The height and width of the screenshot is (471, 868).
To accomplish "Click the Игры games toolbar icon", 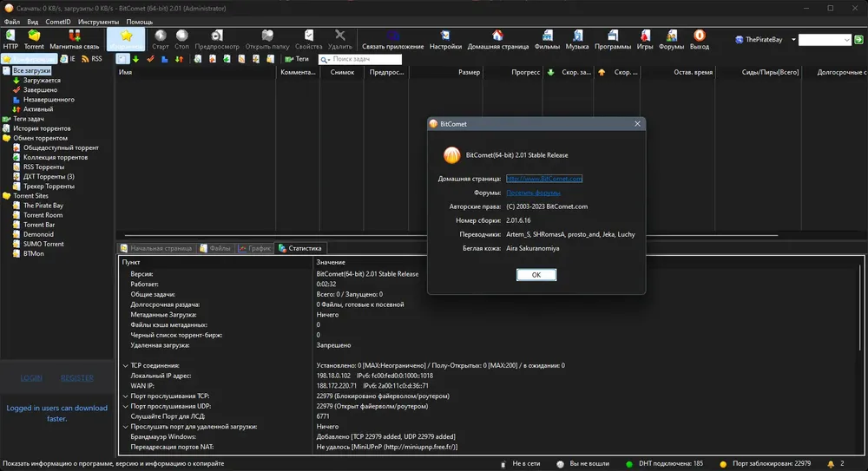I will point(644,40).
